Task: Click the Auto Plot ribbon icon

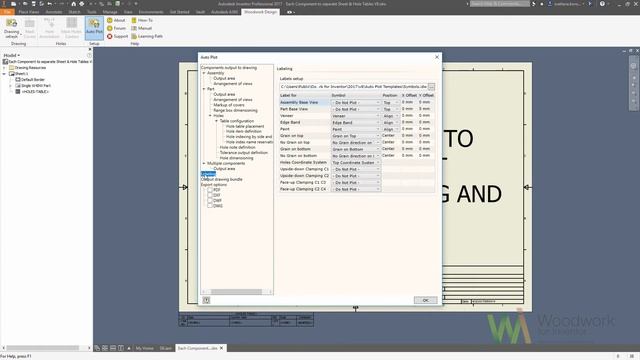Action: pyautogui.click(x=94, y=27)
